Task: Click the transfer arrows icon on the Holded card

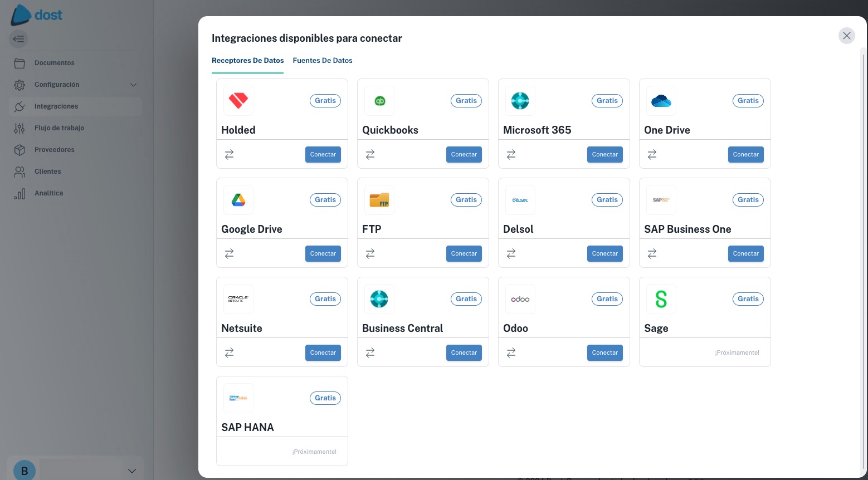Action: (229, 154)
